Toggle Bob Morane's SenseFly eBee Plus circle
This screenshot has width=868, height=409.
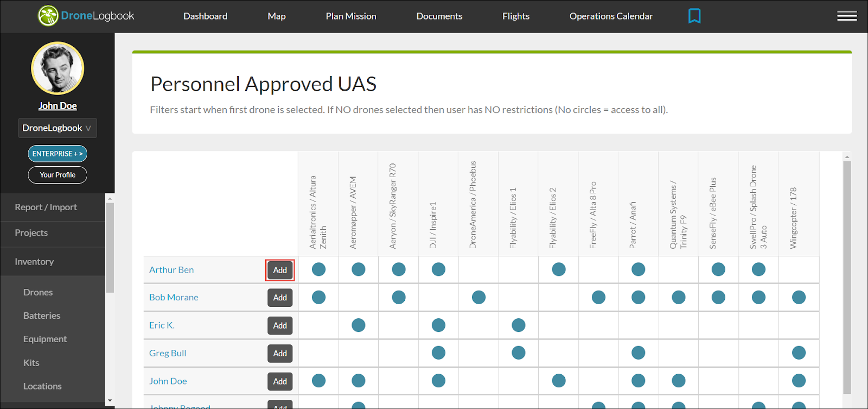coord(718,297)
